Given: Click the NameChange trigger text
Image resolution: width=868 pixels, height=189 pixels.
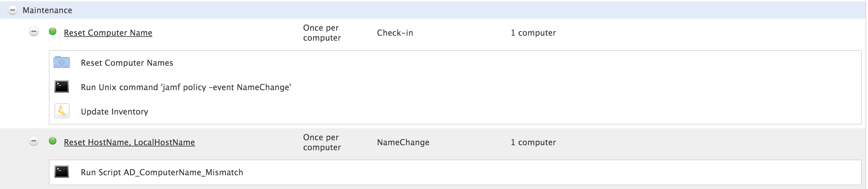Looking at the screenshot, I should [x=403, y=142].
